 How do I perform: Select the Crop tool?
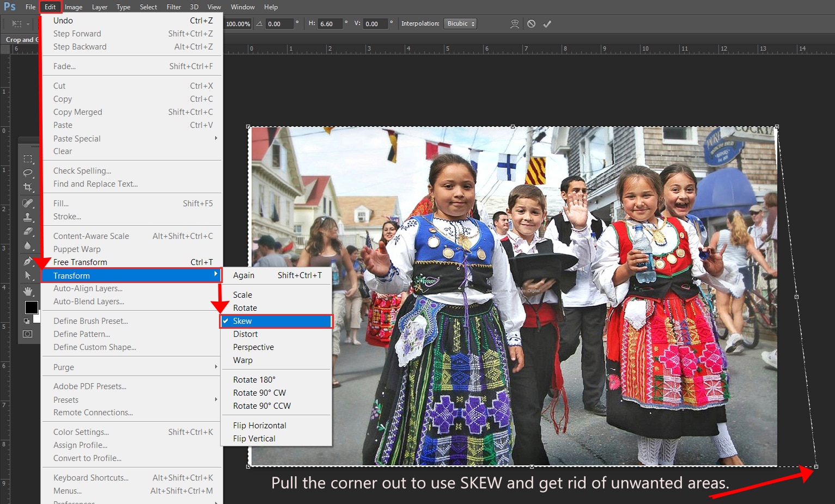tap(28, 187)
